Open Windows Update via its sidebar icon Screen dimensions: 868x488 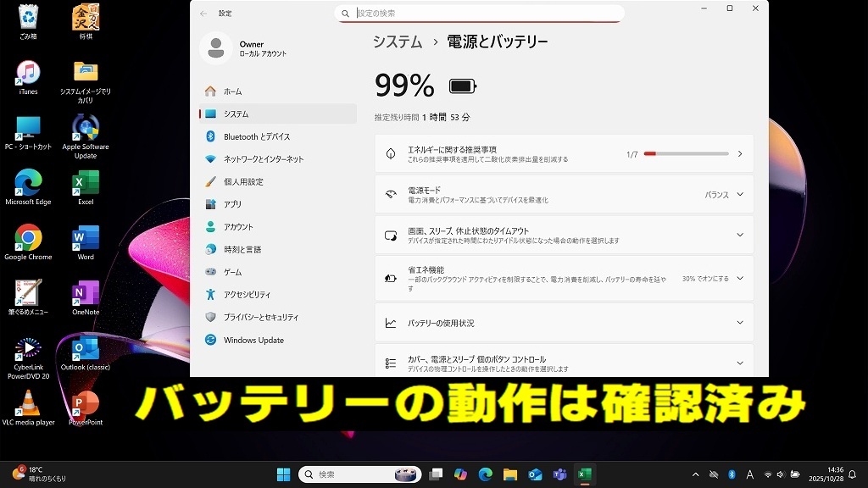tap(210, 339)
